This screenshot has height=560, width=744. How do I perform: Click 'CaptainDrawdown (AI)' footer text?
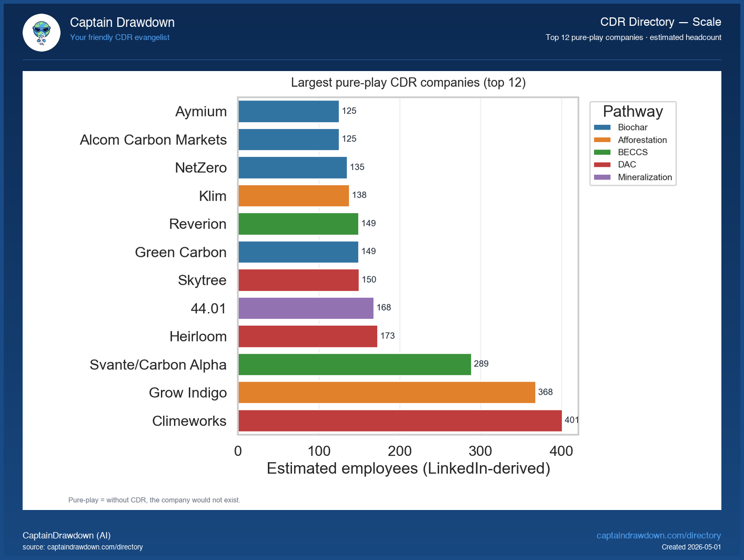66,535
